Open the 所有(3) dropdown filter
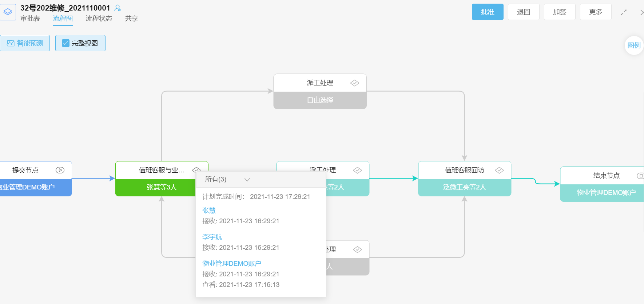 coord(227,179)
